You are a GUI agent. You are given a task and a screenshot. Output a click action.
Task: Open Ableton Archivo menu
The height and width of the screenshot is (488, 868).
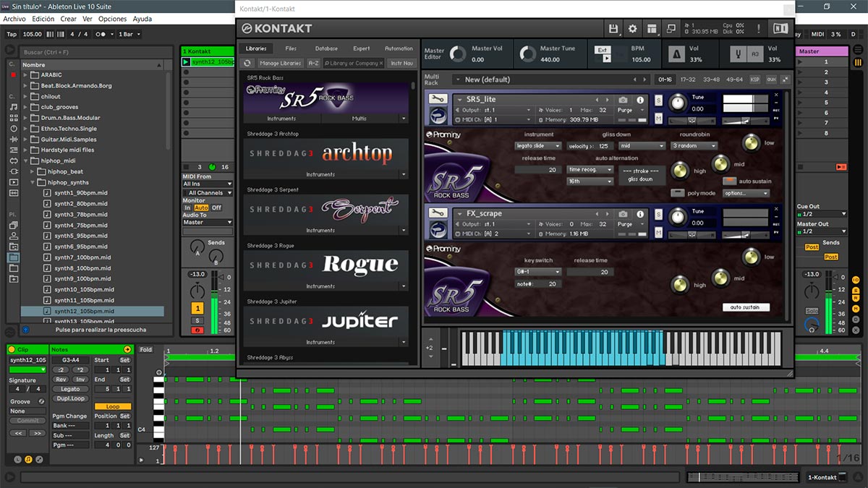point(14,19)
